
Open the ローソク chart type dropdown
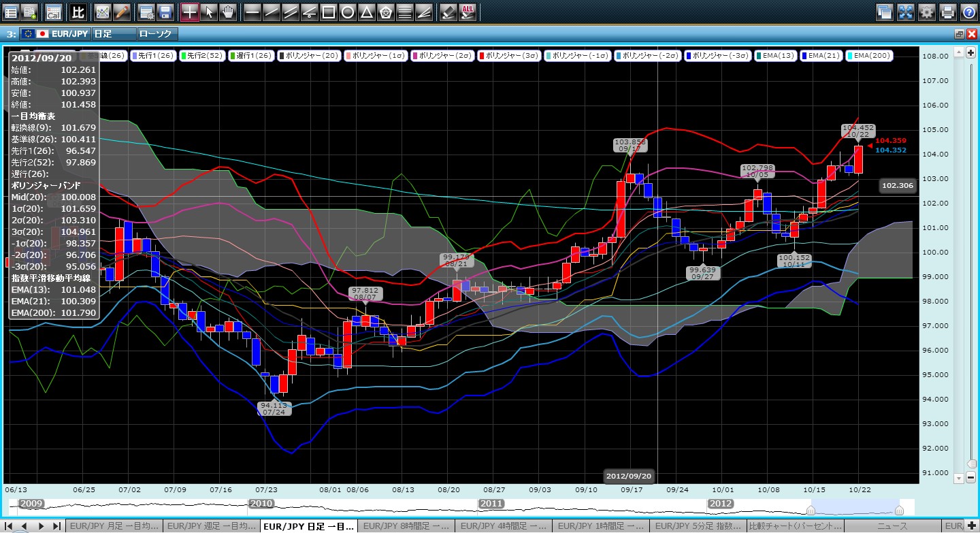click(x=157, y=33)
